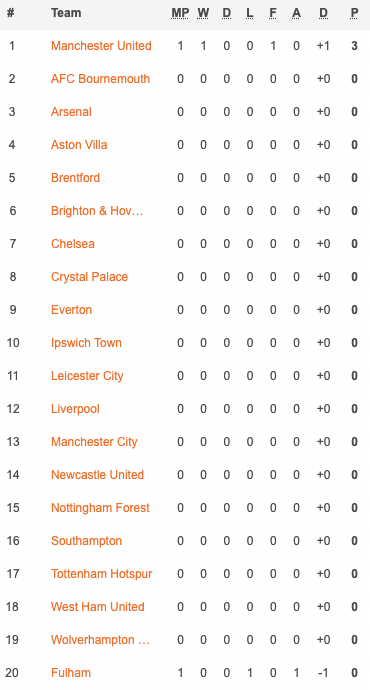This screenshot has width=370, height=690.
Task: Select the Crystal Palace link
Action: point(89,277)
